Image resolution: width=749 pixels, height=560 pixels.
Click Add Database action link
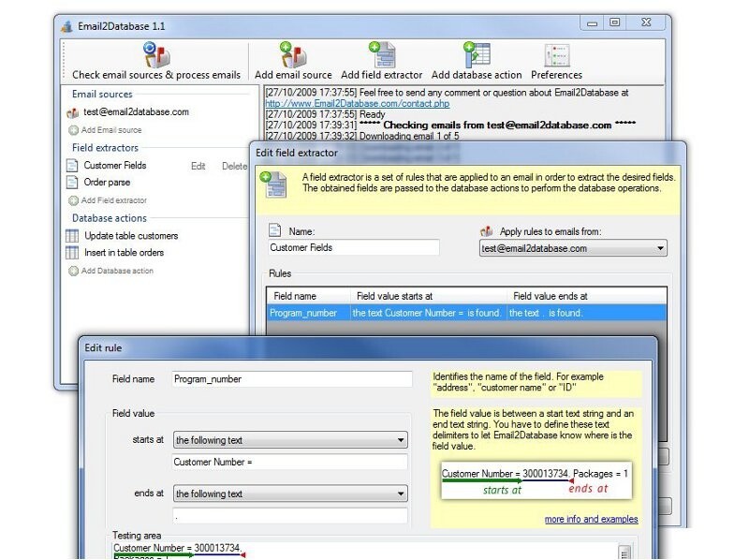[117, 271]
